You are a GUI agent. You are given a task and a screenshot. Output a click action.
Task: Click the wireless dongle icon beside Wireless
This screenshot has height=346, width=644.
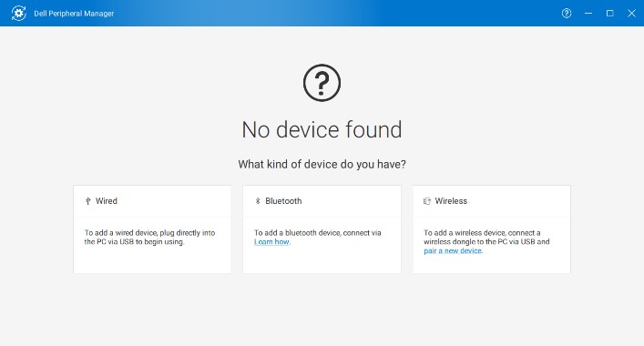427,201
